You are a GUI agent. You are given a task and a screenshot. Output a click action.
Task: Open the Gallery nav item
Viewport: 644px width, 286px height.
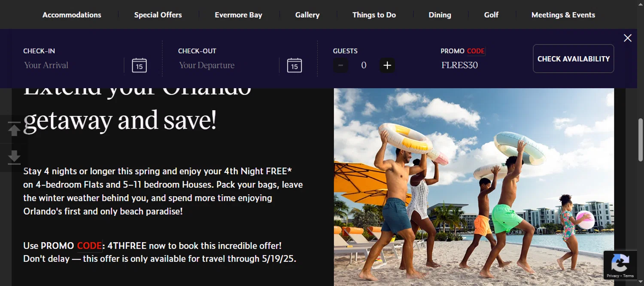pyautogui.click(x=307, y=15)
